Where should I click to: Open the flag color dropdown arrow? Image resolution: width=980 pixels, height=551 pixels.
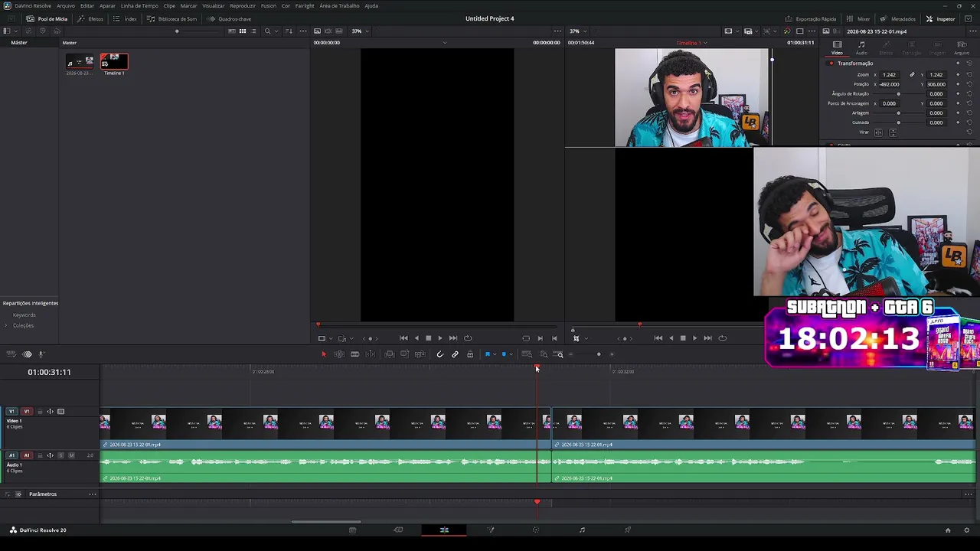(x=495, y=354)
